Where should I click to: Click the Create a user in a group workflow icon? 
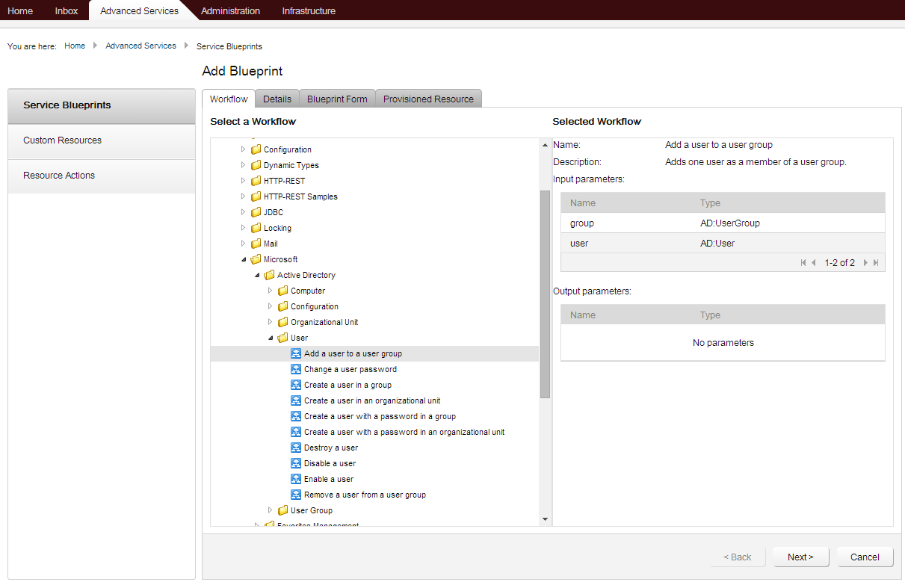(297, 384)
